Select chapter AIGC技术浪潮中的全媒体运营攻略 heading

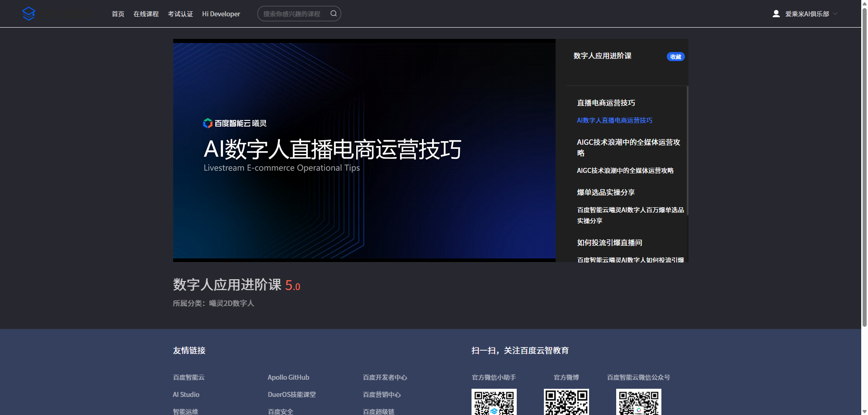click(x=628, y=148)
